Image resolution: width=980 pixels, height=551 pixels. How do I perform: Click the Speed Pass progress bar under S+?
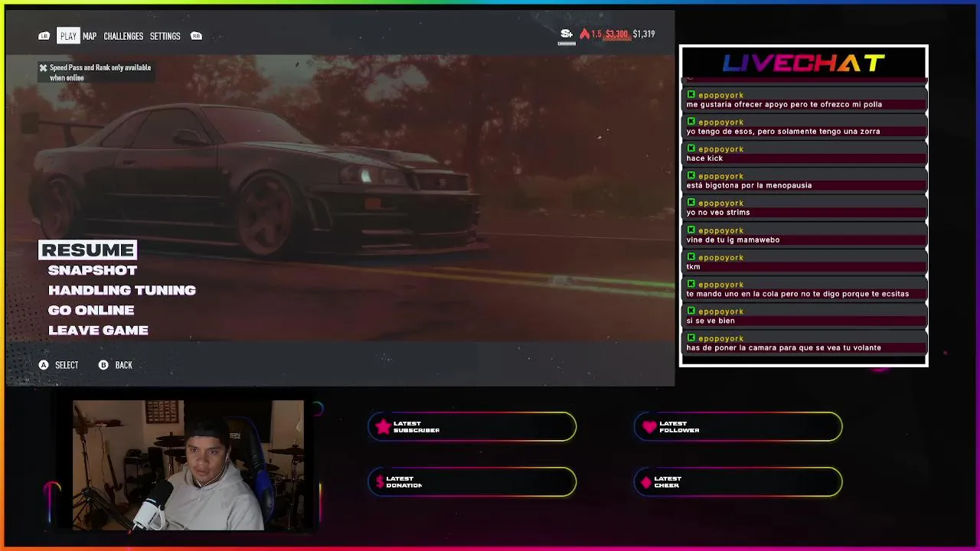[x=567, y=43]
